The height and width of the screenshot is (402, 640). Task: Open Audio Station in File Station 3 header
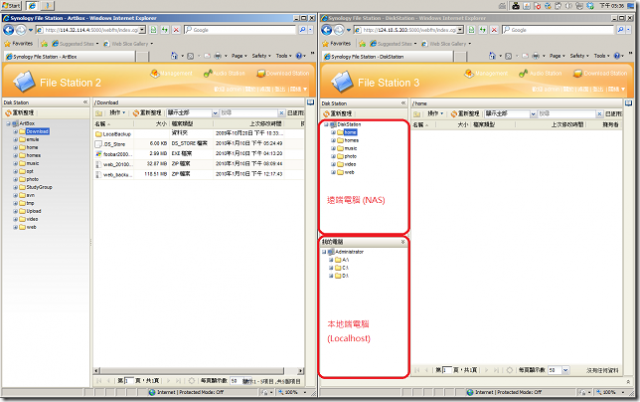point(540,73)
